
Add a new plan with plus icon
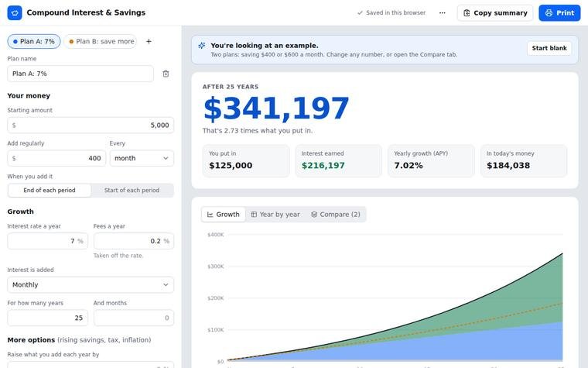149,41
